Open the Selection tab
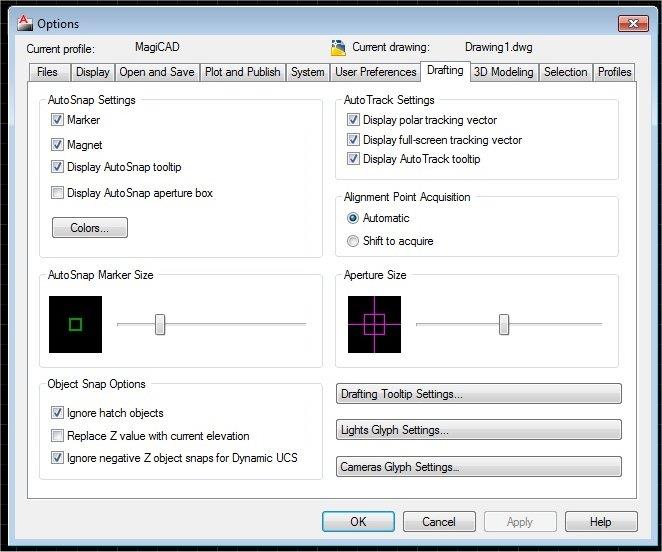 point(565,72)
